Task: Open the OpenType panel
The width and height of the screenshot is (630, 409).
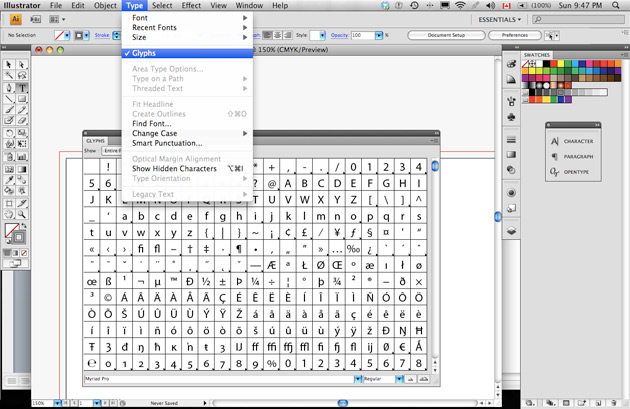Action: [x=578, y=172]
